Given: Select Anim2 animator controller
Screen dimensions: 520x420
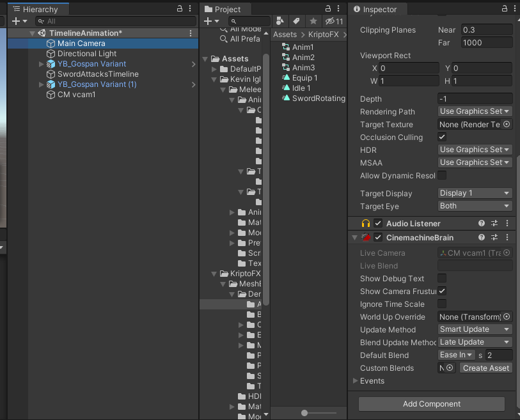Looking at the screenshot, I should 298,58.
